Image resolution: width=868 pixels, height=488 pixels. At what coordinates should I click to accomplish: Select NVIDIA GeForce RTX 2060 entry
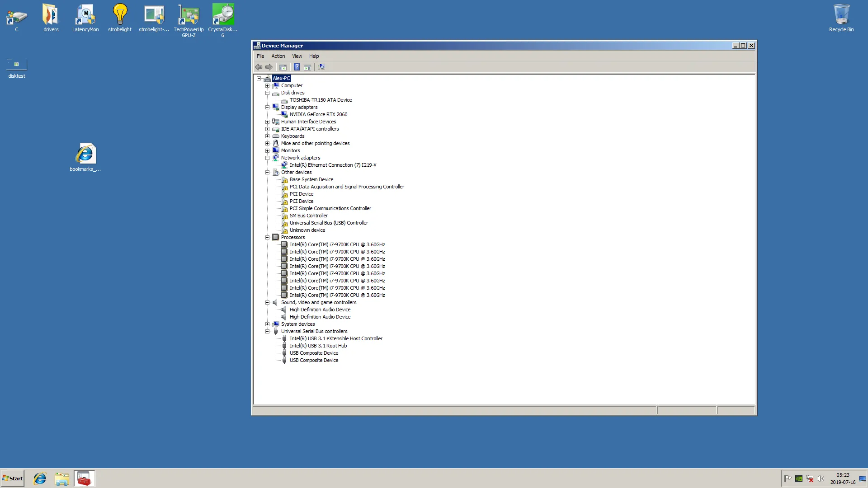coord(318,115)
